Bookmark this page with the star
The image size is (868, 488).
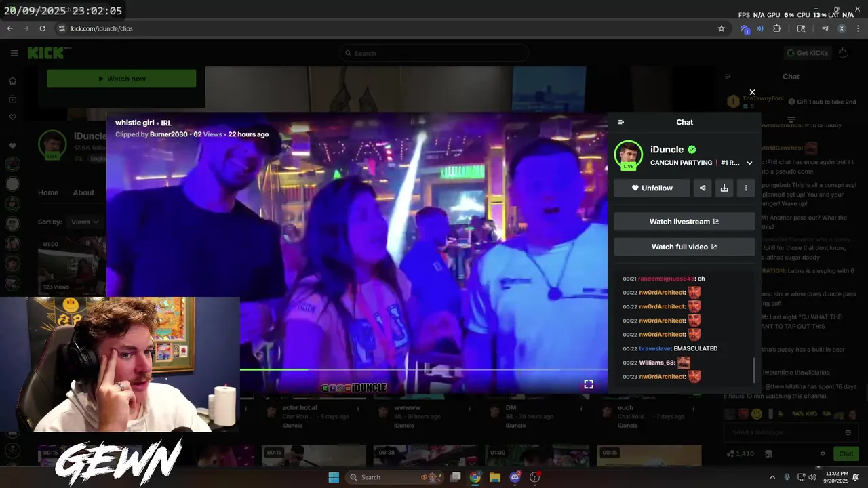pyautogui.click(x=722, y=28)
